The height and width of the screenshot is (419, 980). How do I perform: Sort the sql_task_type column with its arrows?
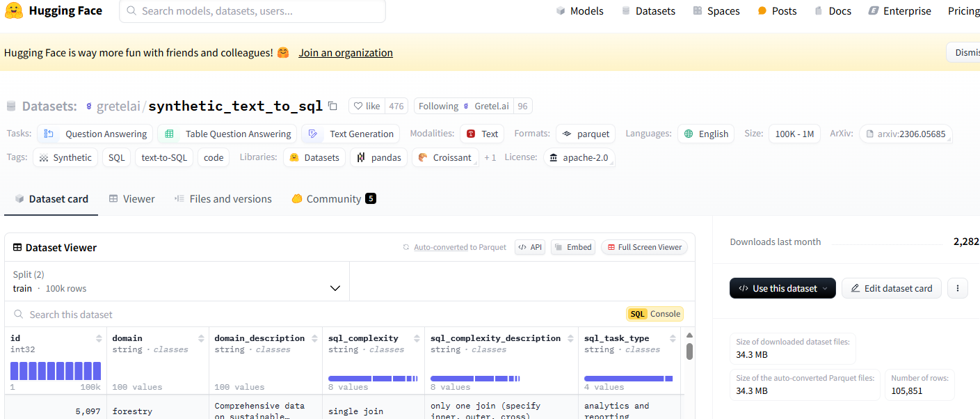click(673, 338)
